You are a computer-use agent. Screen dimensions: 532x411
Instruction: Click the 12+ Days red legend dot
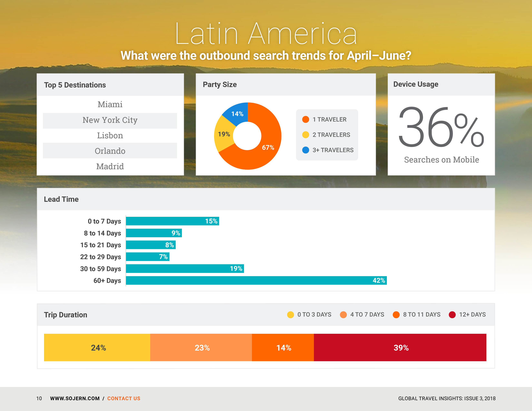[x=452, y=315]
